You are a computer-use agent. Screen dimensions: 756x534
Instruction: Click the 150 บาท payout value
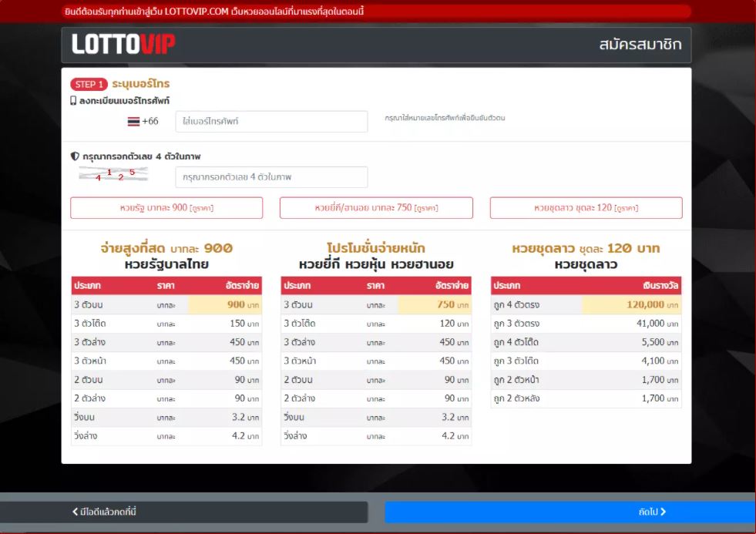tap(244, 324)
